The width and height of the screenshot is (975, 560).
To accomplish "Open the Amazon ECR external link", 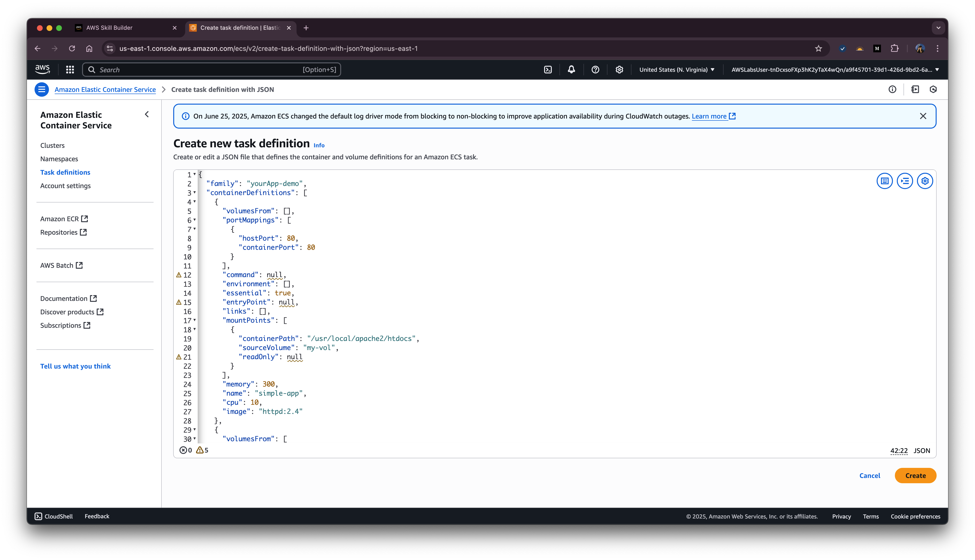I will pyautogui.click(x=64, y=219).
